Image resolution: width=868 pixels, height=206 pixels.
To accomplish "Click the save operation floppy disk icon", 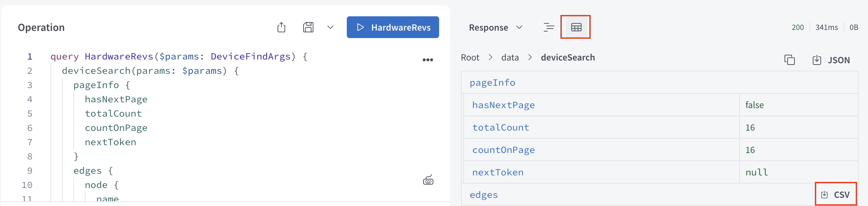I will pyautogui.click(x=308, y=27).
